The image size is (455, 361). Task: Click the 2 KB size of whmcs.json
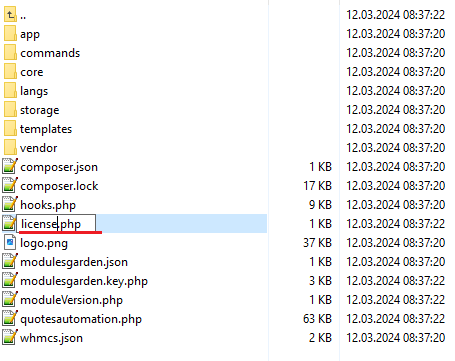320,337
